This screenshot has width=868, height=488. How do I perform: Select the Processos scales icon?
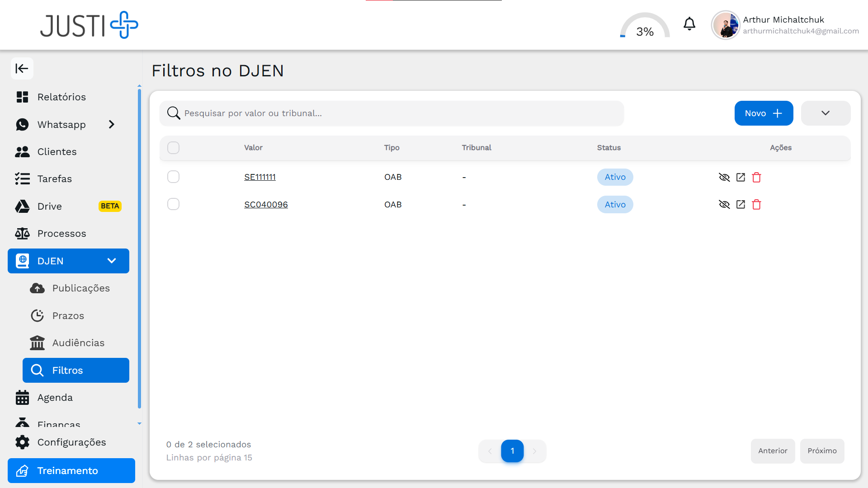[x=23, y=233]
